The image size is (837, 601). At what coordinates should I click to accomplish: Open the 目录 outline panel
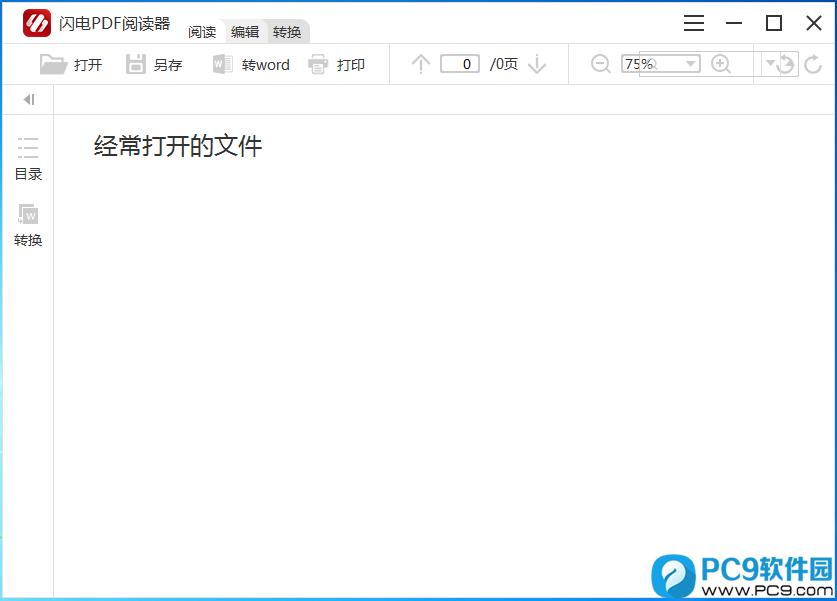pyautogui.click(x=28, y=159)
